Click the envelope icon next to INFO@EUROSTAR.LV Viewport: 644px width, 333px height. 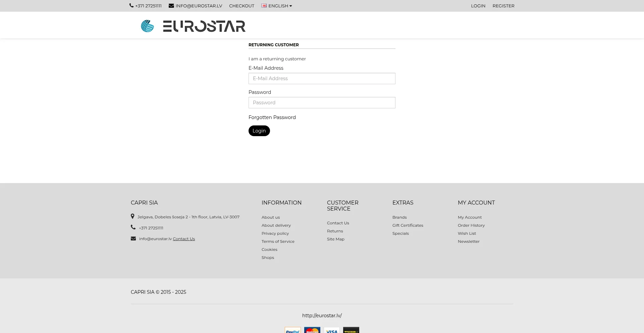171,5
